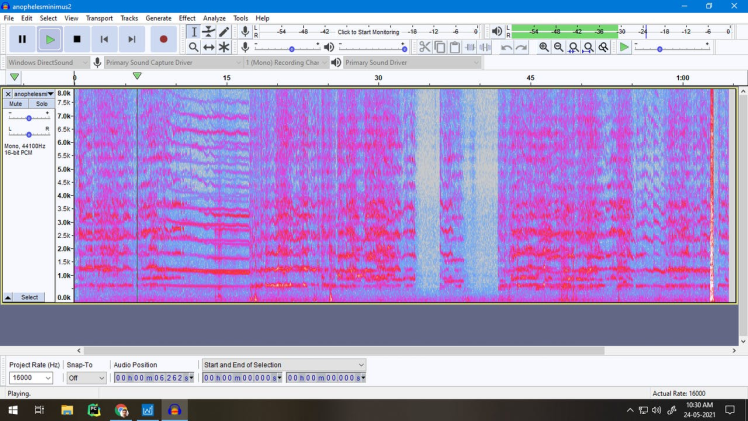The height and width of the screenshot is (421, 748).
Task: Stop the audio playback
Action: point(77,40)
